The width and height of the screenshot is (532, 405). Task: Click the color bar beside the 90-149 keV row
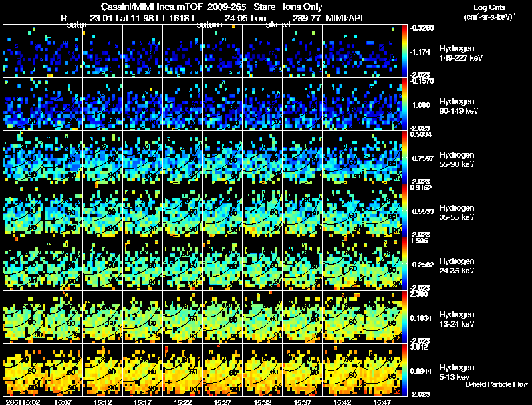coord(404,104)
